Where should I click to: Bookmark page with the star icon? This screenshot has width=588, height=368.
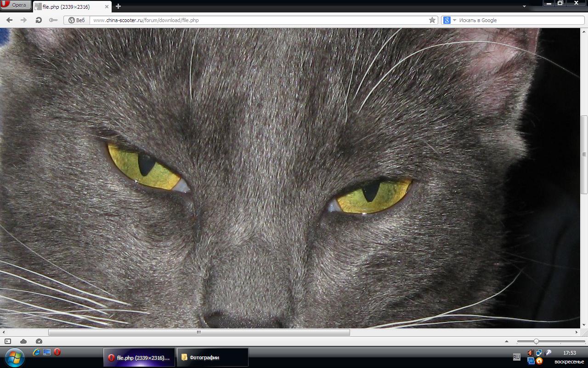click(x=432, y=20)
